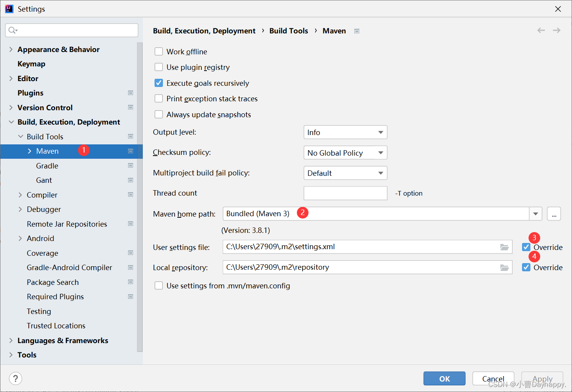Click the settings tree vertical scrollbar
Screen dimensions: 572x392
click(140, 197)
